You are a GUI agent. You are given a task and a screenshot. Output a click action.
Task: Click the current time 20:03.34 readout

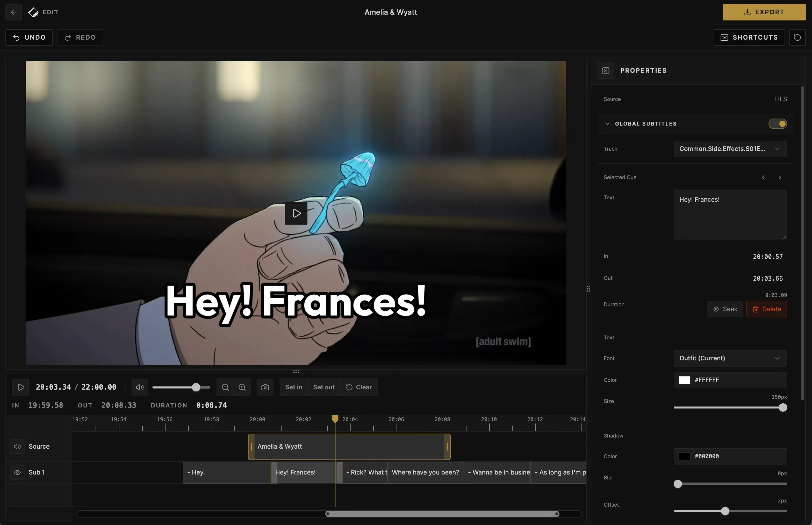tap(53, 387)
